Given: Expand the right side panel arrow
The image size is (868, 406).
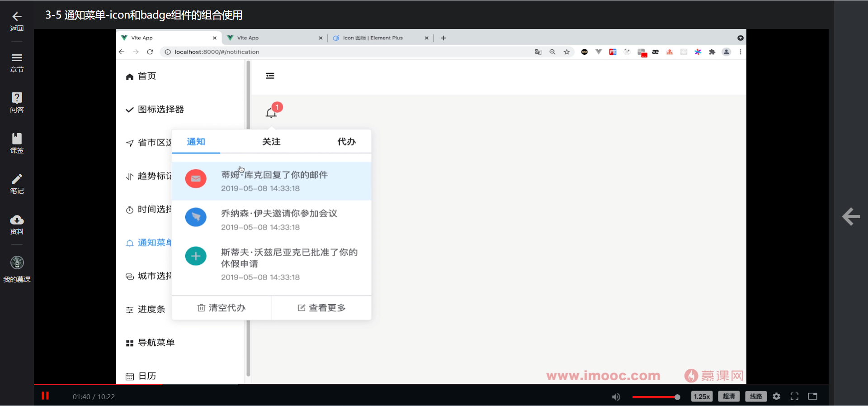Looking at the screenshot, I should (x=851, y=216).
